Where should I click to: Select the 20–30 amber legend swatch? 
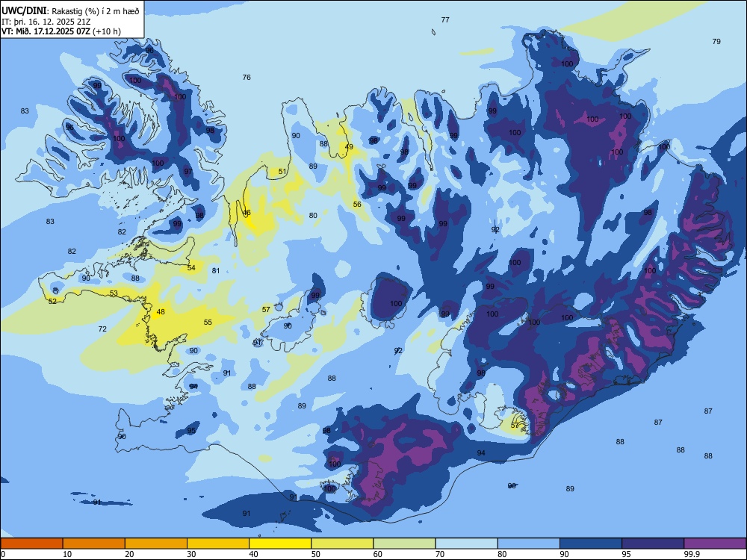[x=156, y=544]
